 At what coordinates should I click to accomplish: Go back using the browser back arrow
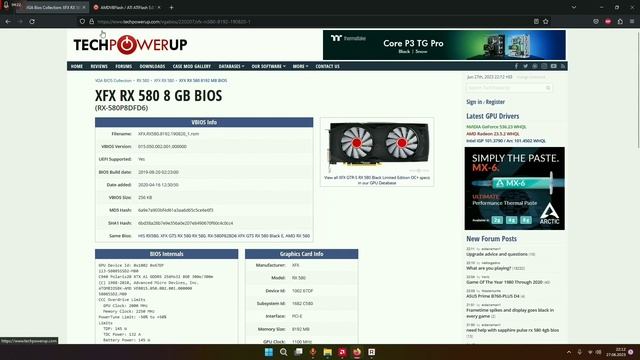(8, 21)
